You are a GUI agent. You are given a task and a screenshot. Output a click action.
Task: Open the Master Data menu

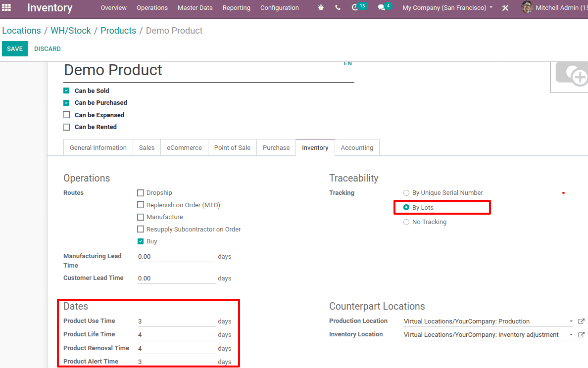195,7
